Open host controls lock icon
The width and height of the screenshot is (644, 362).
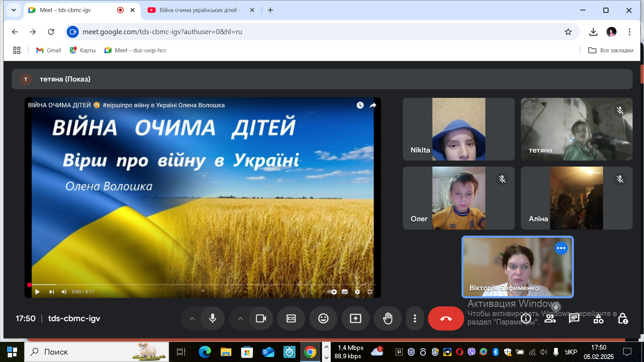coord(623,319)
